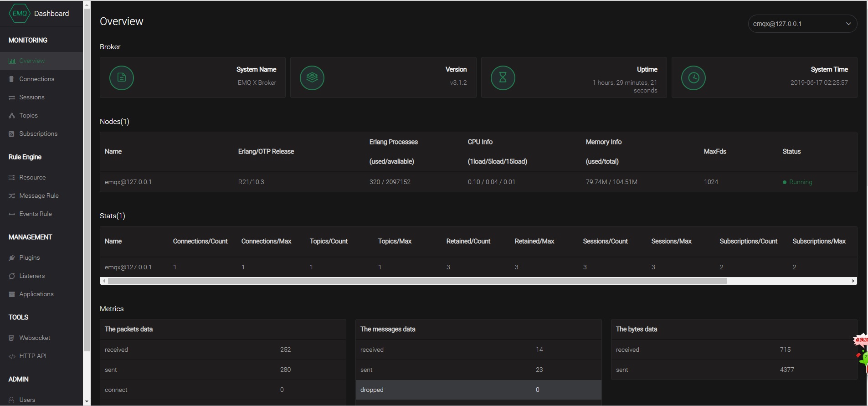Click the Dashboard title text
The height and width of the screenshot is (406, 868).
51,14
